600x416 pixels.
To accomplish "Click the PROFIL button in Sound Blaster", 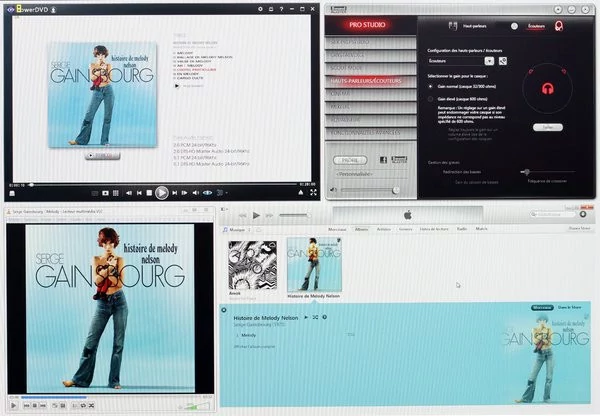I will 350,160.
